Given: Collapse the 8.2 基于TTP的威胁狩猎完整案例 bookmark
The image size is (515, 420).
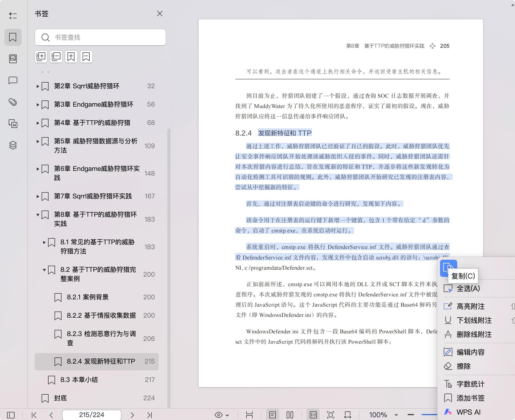Looking at the screenshot, I should 44,270.
